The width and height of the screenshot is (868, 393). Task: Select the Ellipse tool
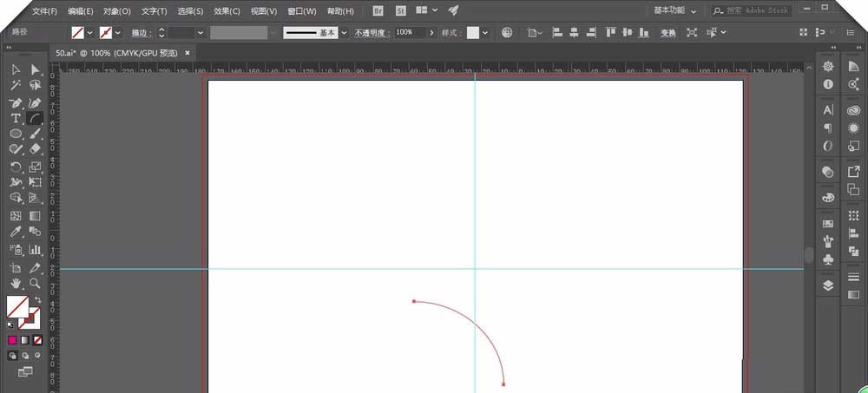click(x=16, y=134)
